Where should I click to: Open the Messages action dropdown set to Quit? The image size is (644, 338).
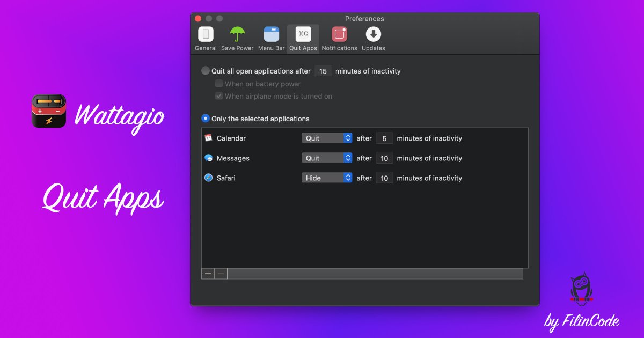(x=327, y=158)
